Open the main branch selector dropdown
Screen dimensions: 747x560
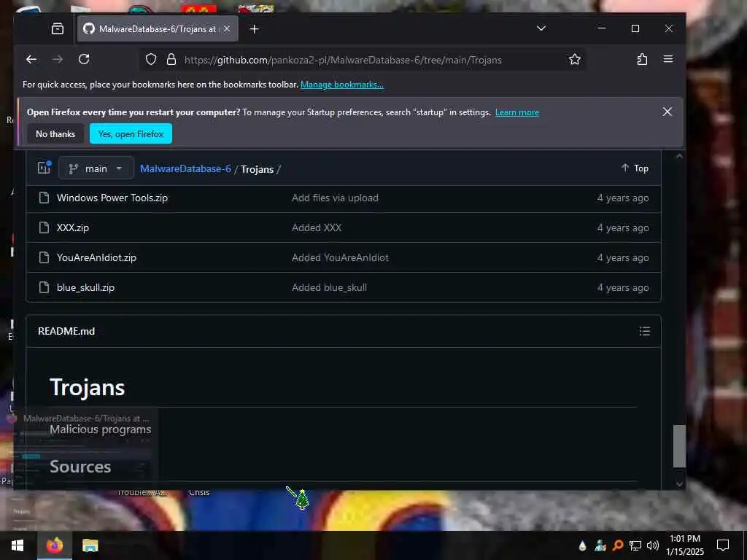[x=96, y=168]
